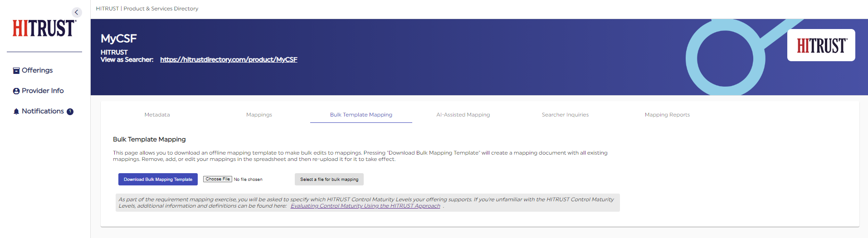Open the Offerings section
868x238 pixels.
pyautogui.click(x=37, y=70)
